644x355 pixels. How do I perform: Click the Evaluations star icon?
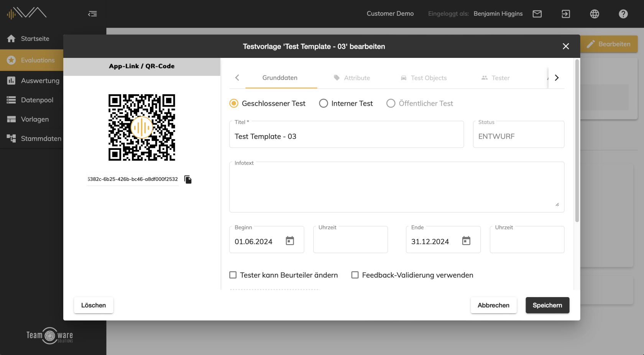(11, 60)
